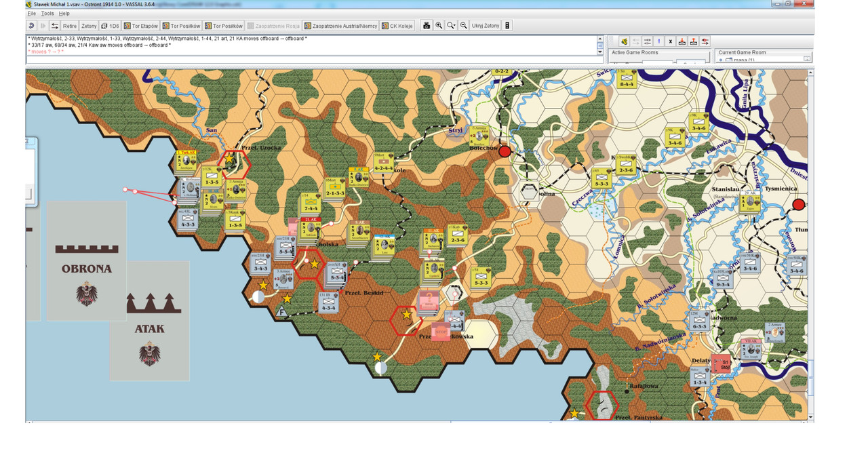
Task: Select the ATAK attack card
Action: pos(149,321)
